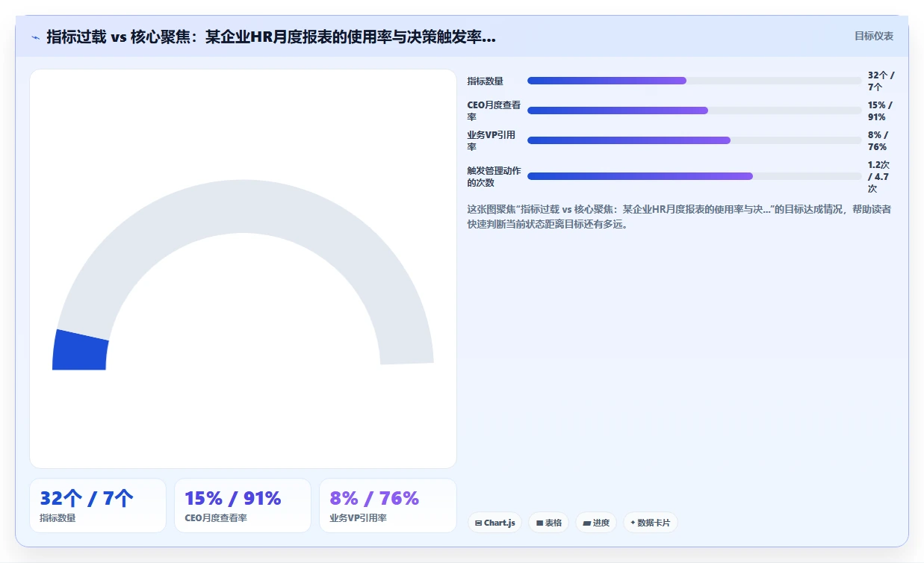
Task: Click the 触发管理动作的次数 row label
Action: pyautogui.click(x=494, y=177)
